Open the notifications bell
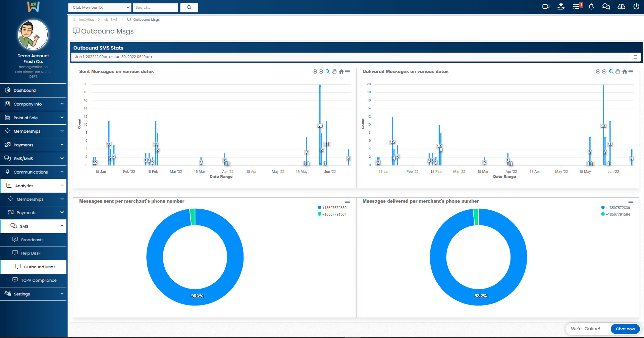The height and width of the screenshot is (338, 644). (x=591, y=7)
